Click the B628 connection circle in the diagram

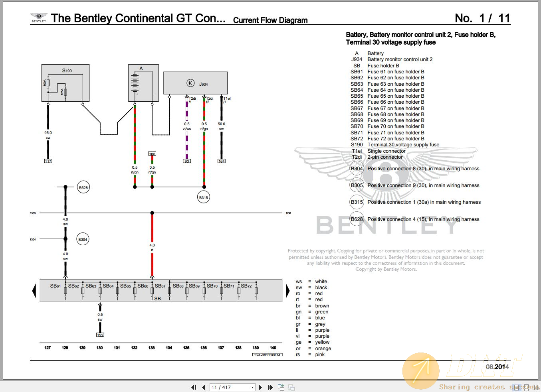coord(83,187)
